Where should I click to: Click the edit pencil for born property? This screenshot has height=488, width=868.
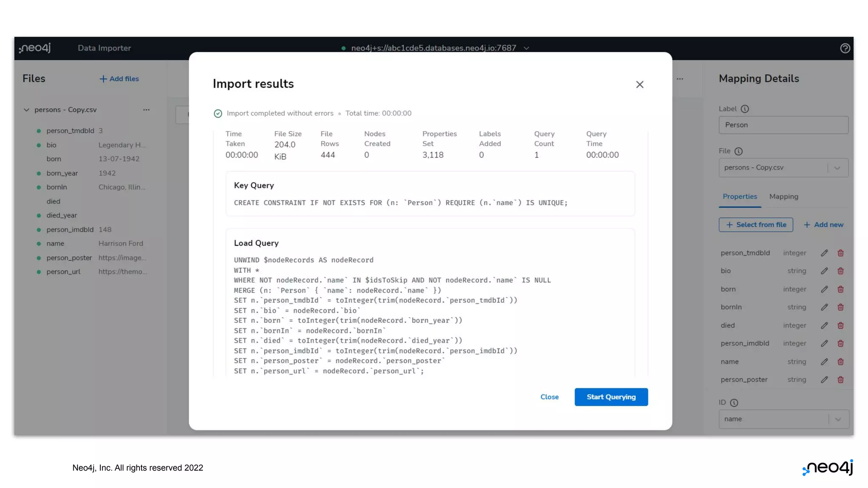tap(824, 289)
